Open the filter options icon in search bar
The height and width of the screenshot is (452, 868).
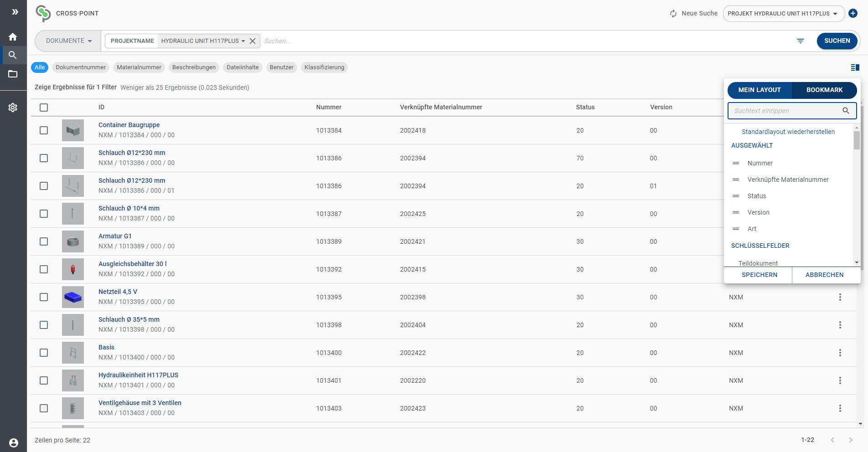coord(800,41)
